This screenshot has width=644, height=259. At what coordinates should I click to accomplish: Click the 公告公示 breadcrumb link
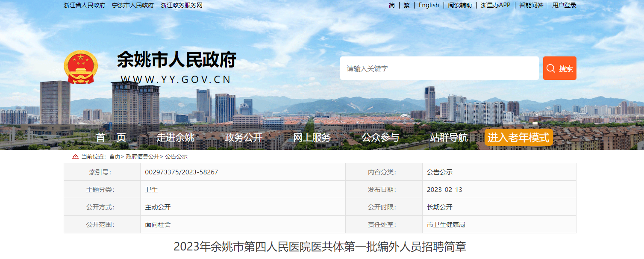point(176,157)
